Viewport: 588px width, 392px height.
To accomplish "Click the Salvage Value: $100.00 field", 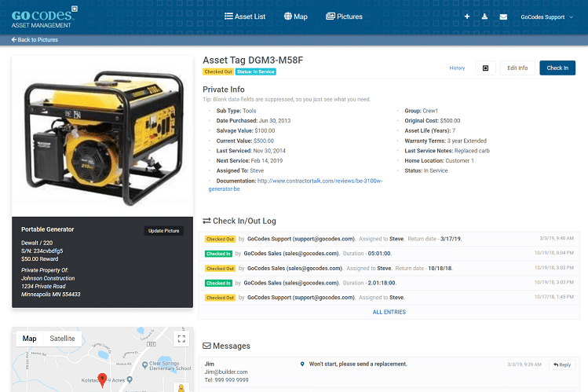I will [x=246, y=131].
